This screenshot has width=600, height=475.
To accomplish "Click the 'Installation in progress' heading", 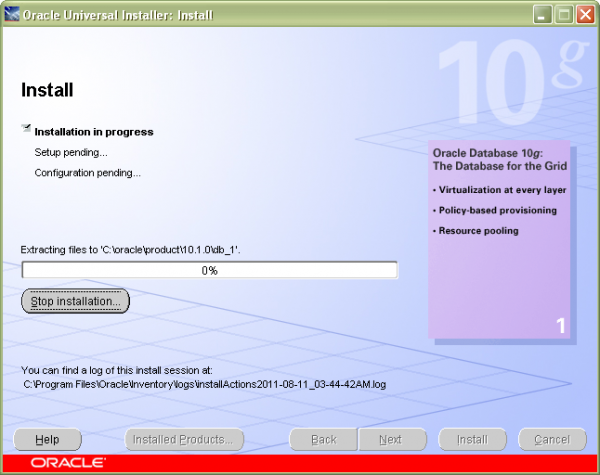I will [94, 132].
